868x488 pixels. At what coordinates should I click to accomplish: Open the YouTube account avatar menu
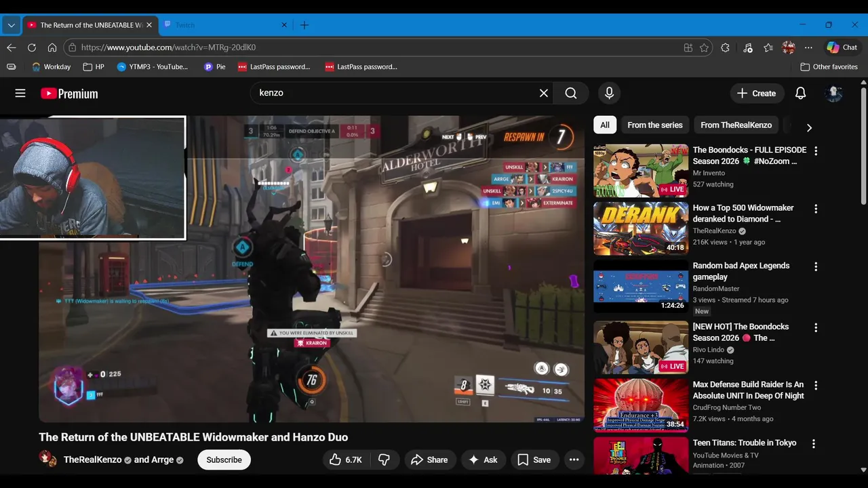click(833, 94)
